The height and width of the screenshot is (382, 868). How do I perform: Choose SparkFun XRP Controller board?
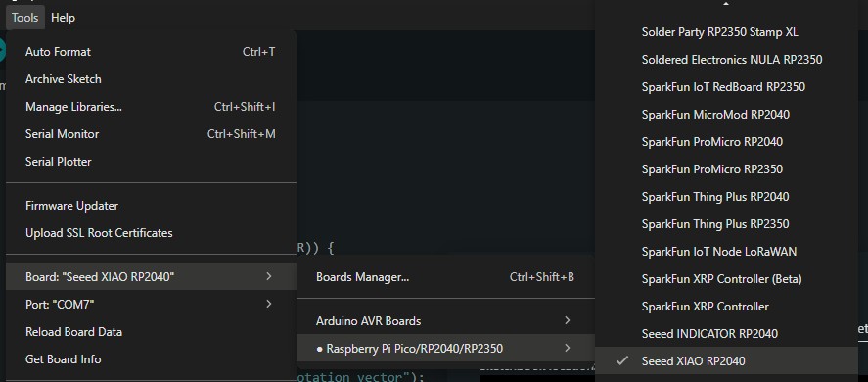coord(726,306)
